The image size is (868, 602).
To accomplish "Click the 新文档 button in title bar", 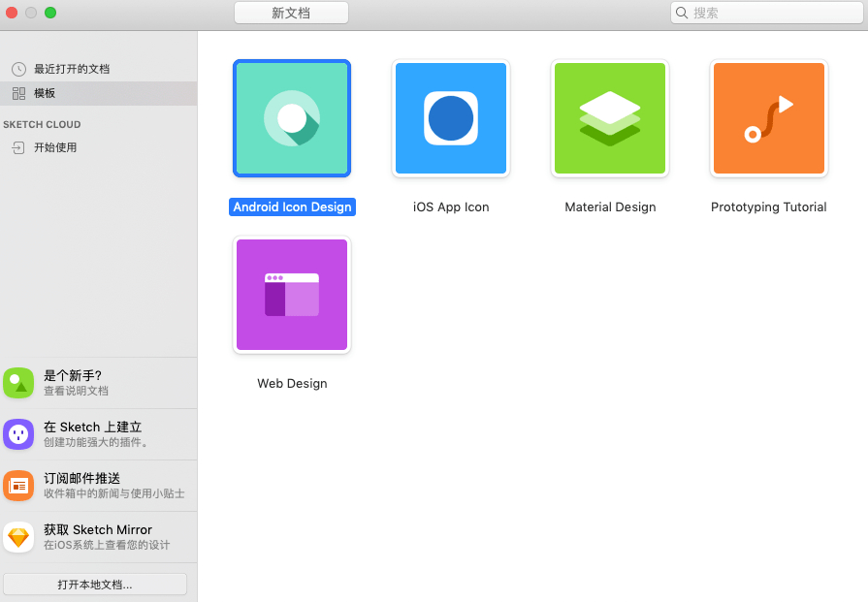I will (x=291, y=13).
